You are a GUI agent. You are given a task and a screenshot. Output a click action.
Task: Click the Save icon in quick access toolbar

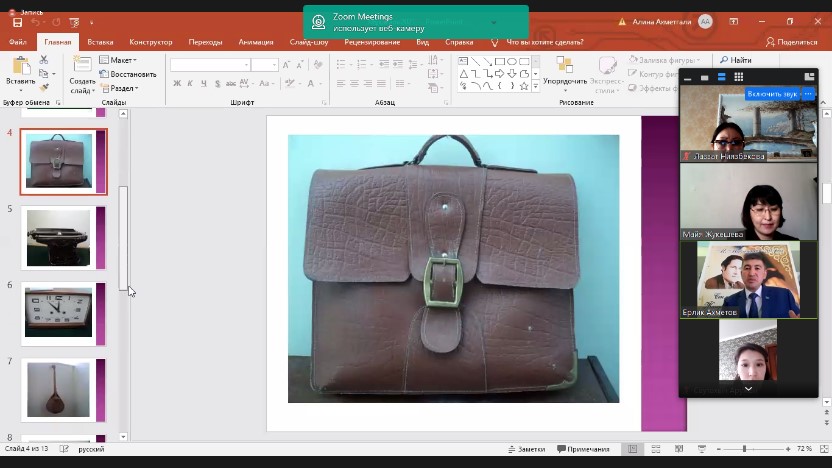click(x=17, y=22)
